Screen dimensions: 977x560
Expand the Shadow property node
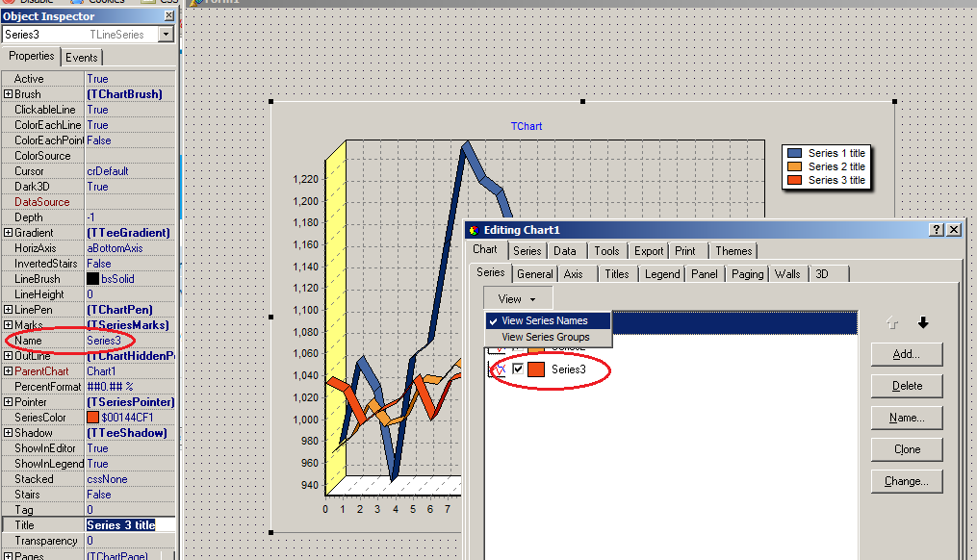point(8,433)
